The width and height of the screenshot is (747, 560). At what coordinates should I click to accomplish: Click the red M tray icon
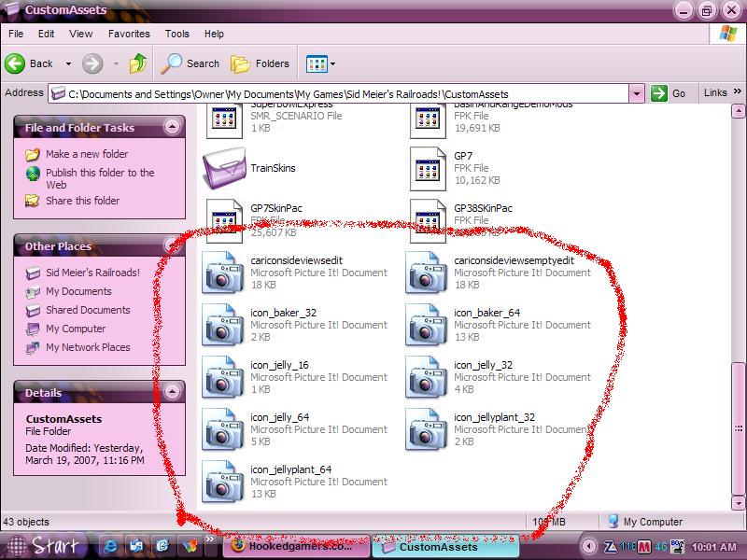click(x=644, y=547)
